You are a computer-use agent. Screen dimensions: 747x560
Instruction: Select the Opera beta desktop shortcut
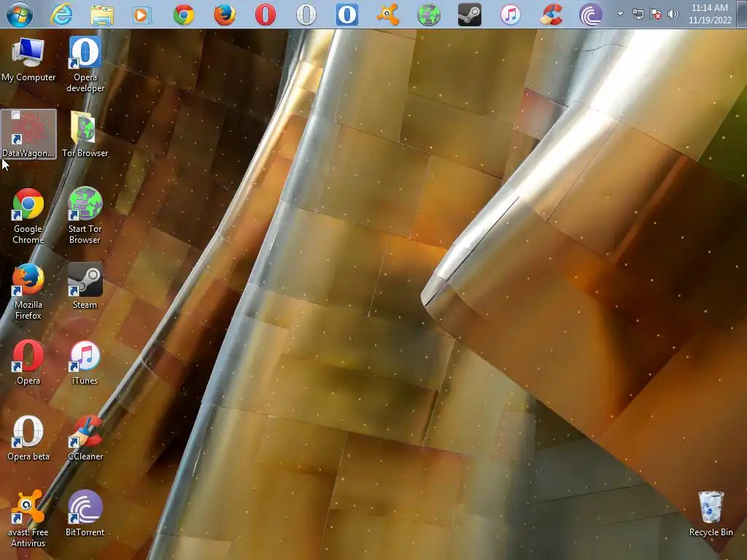coord(28,438)
